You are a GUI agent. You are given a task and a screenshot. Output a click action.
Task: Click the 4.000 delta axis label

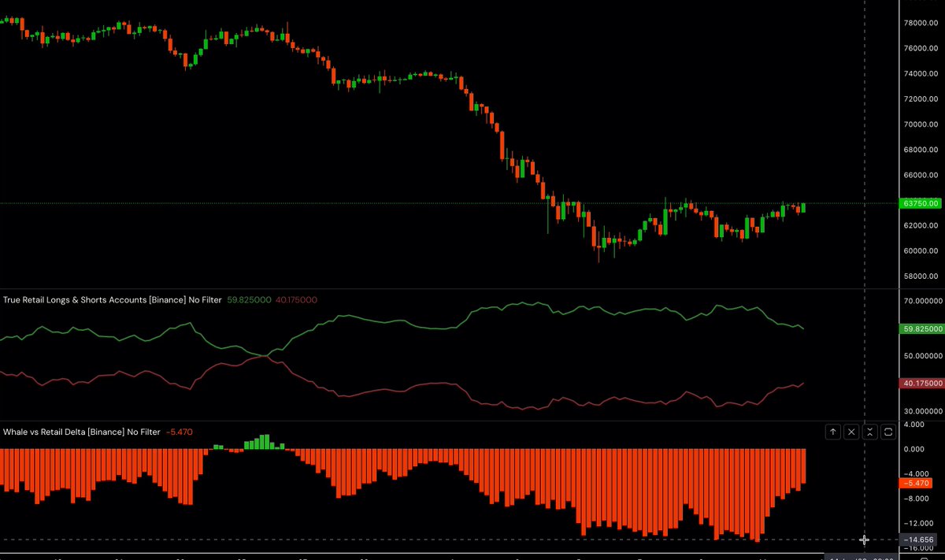tap(913, 425)
